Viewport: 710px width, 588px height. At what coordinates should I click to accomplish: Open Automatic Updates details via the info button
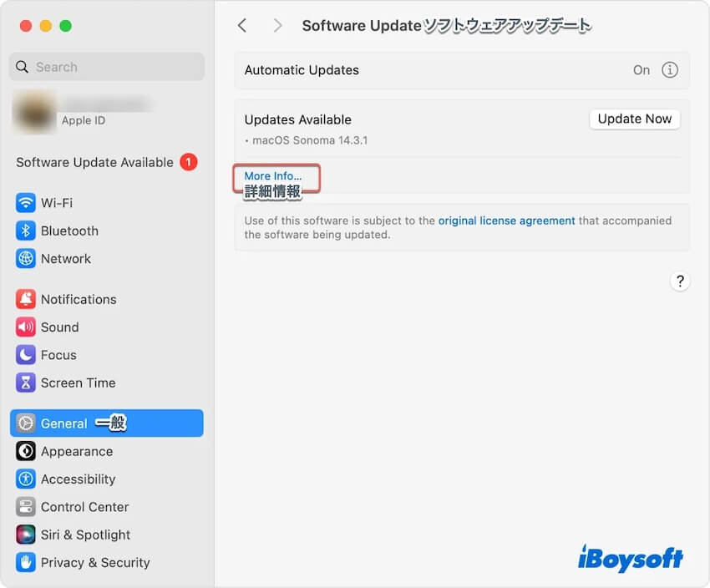671,69
